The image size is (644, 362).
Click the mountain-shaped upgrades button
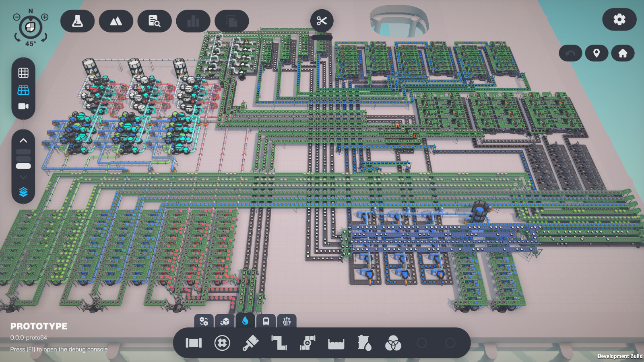(x=116, y=21)
